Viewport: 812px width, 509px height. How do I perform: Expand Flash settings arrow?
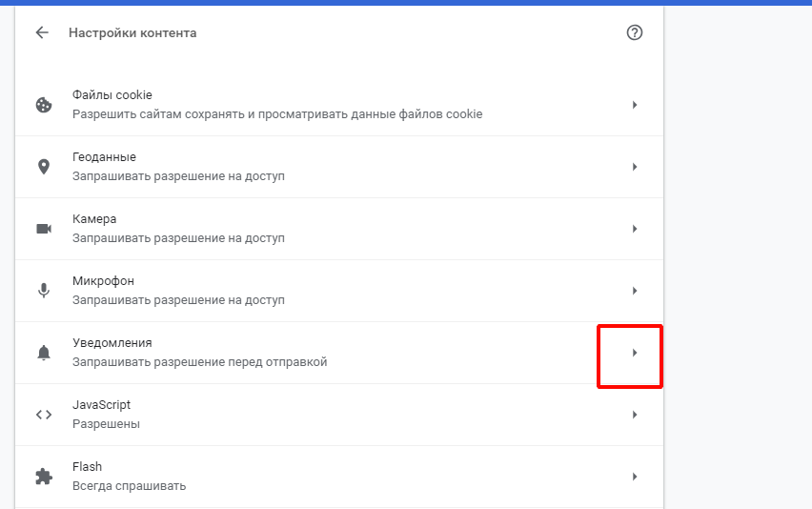(635, 477)
